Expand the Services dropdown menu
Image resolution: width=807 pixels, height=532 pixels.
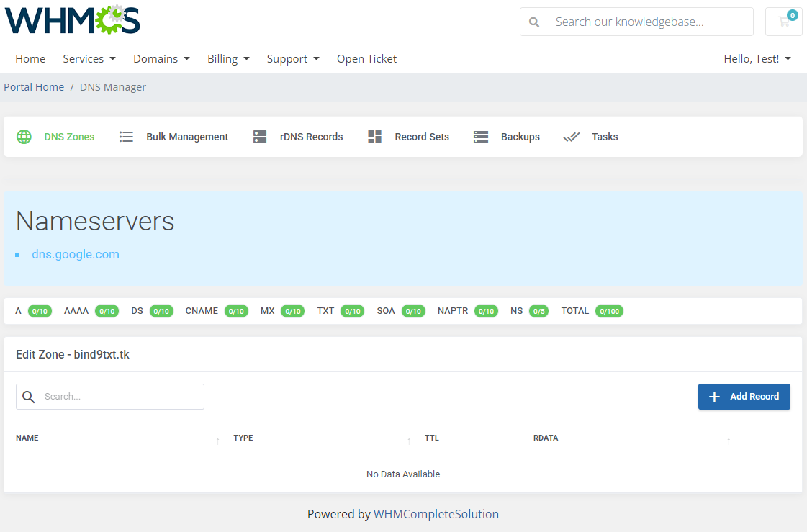tap(89, 58)
